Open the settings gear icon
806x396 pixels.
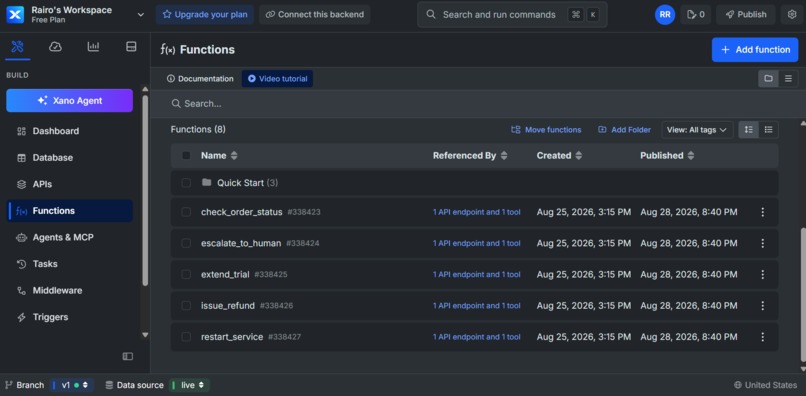coord(792,14)
